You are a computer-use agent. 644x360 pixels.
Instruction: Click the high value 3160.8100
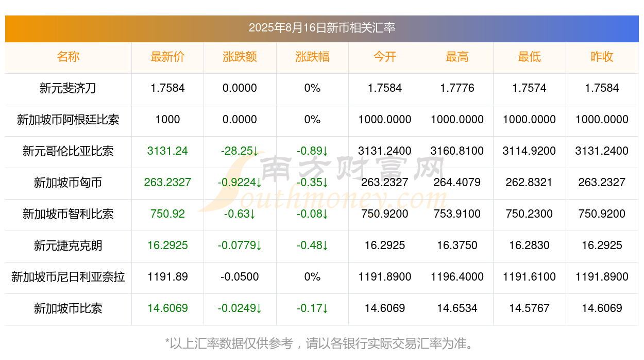pos(457,151)
